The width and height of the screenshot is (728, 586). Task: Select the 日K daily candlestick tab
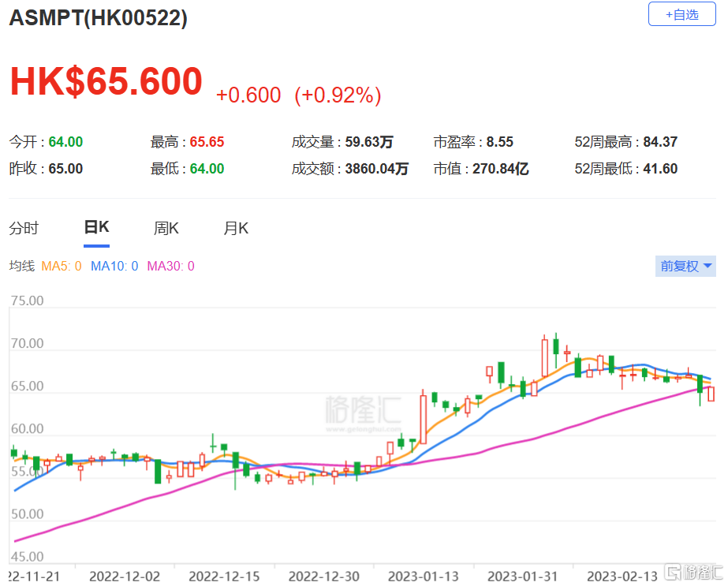[x=96, y=227]
